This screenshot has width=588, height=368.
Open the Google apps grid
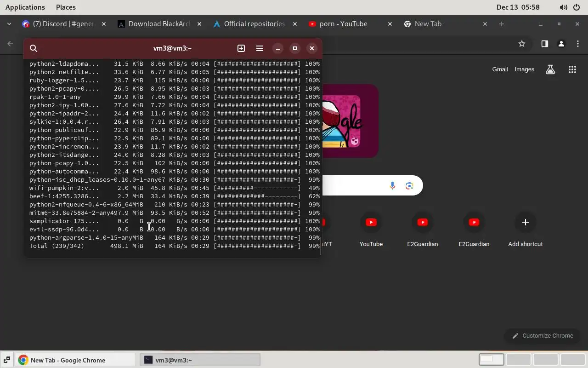pyautogui.click(x=572, y=69)
